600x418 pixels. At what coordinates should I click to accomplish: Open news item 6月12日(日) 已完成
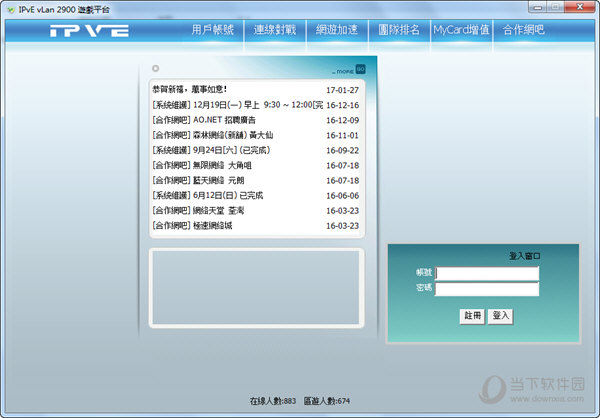[207, 195]
